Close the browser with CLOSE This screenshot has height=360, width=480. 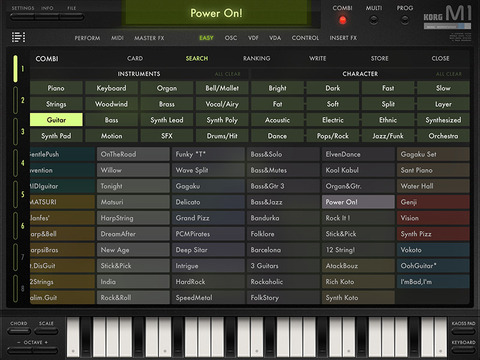440,58
